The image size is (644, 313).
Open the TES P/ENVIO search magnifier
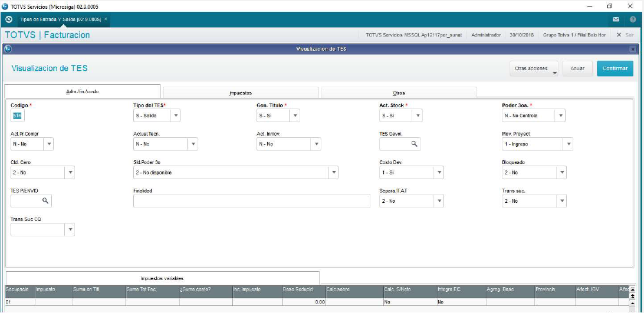(x=45, y=200)
